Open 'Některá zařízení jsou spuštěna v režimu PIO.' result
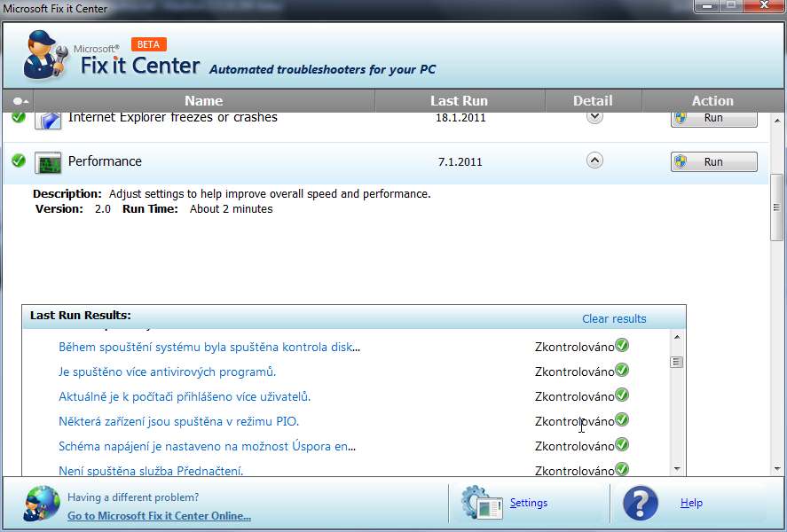This screenshot has height=532, width=787. pos(178,421)
